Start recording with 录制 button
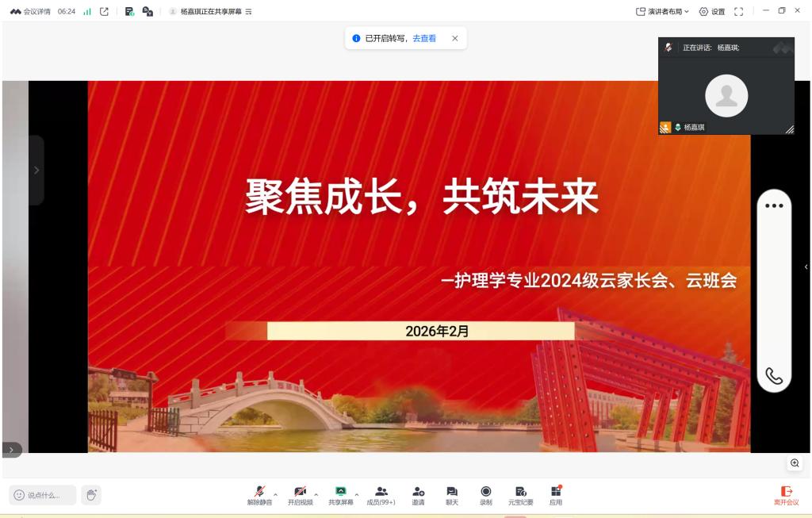The width and height of the screenshot is (812, 518). [486, 495]
